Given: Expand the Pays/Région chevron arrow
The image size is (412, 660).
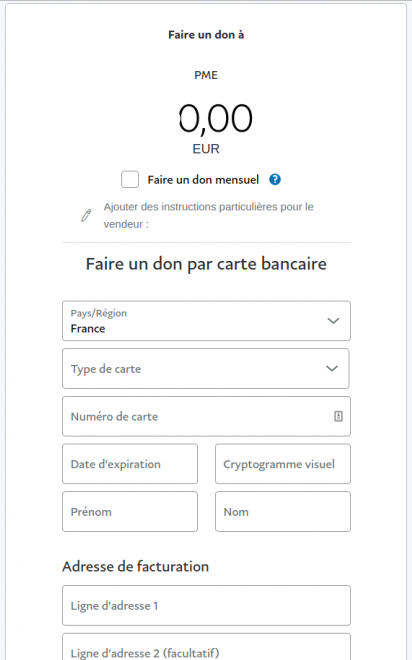Looking at the screenshot, I should 333,321.
